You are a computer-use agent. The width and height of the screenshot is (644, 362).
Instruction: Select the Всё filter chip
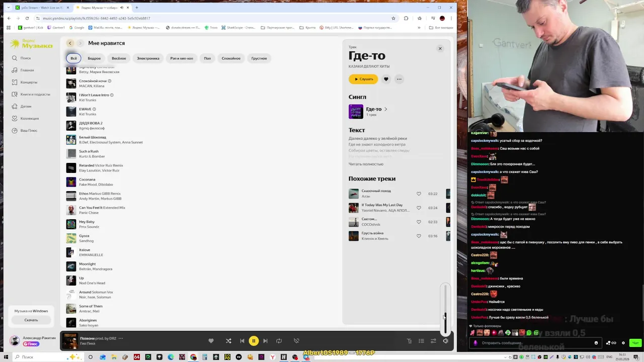[73, 58]
